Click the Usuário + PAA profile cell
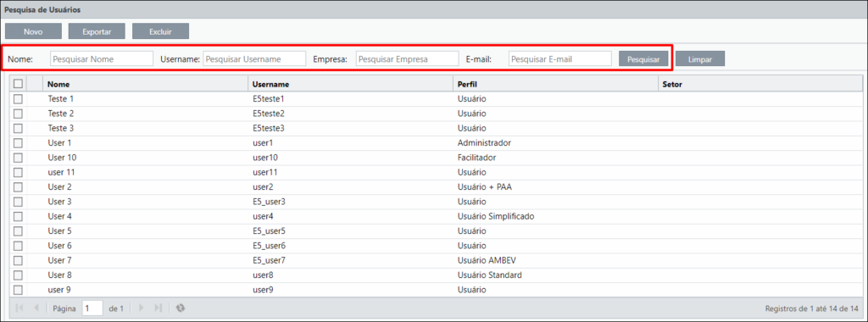Image resolution: width=868 pixels, height=322 pixels. click(485, 187)
